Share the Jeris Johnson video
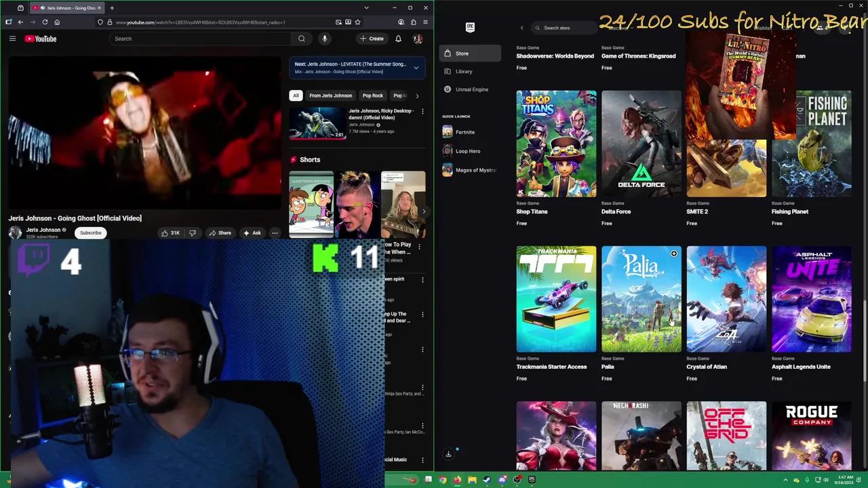Image resolution: width=868 pixels, height=488 pixels. (220, 232)
